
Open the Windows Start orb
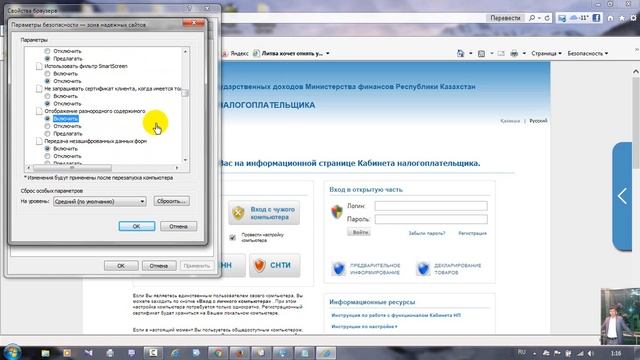pyautogui.click(x=12, y=352)
